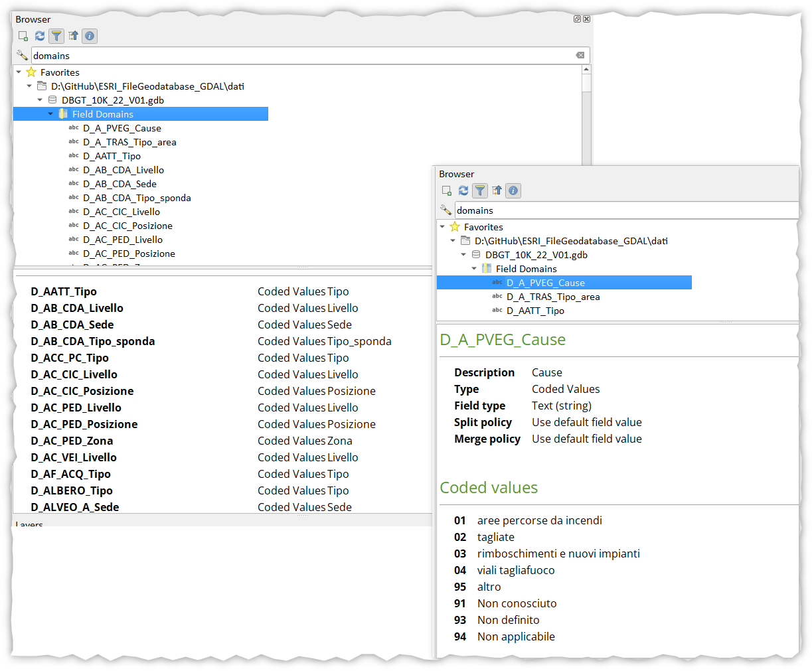
Task: Collapse the DBGT_10K_22_V01.gdb node
Action: [39, 100]
